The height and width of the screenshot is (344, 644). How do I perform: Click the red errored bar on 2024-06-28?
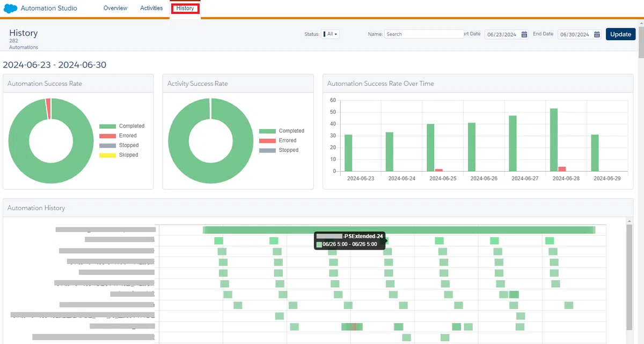562,169
